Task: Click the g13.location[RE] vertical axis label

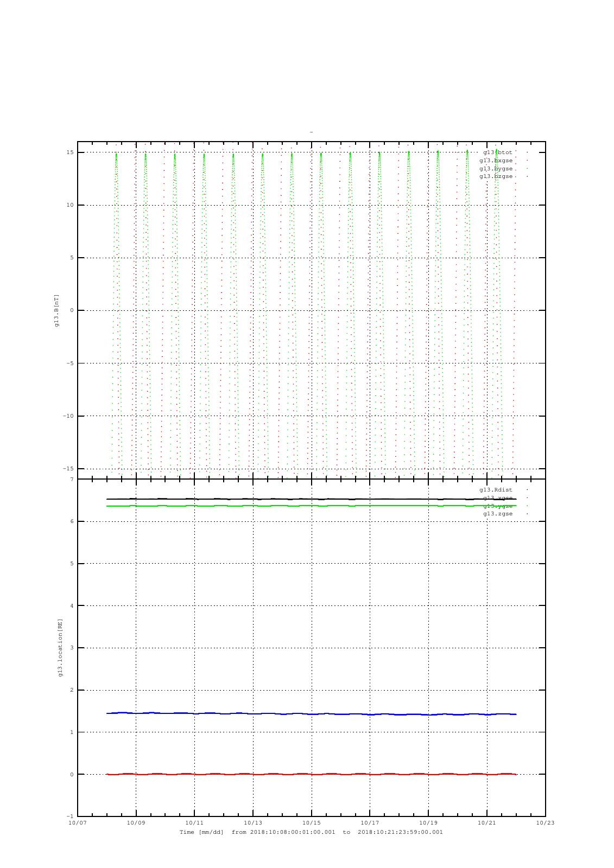Action: (60, 647)
